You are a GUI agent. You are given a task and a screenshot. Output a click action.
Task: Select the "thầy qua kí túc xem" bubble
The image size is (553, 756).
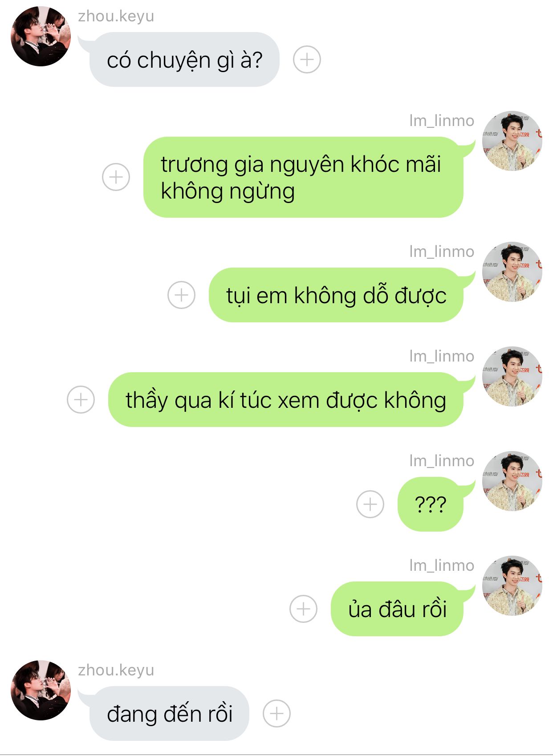click(286, 399)
